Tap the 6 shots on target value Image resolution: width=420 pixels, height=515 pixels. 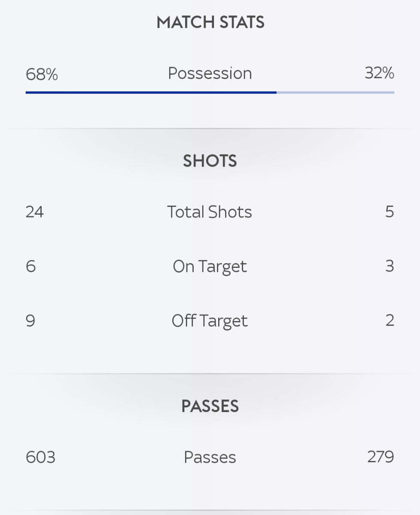coord(30,267)
